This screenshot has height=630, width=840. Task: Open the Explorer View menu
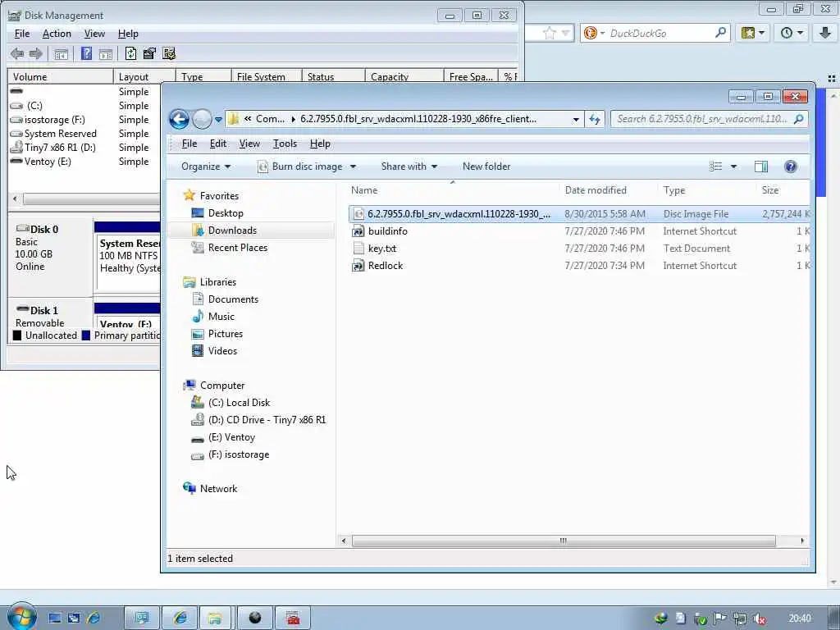[x=249, y=144]
